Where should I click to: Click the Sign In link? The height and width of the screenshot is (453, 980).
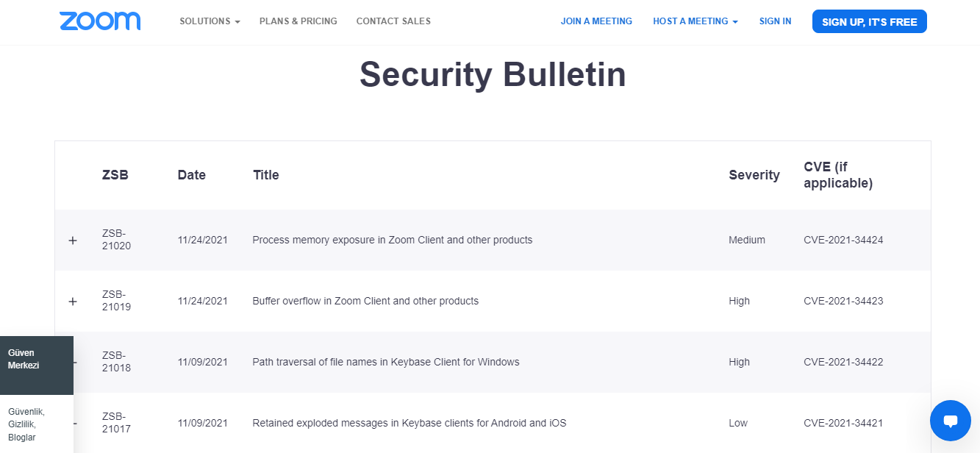[x=776, y=21]
